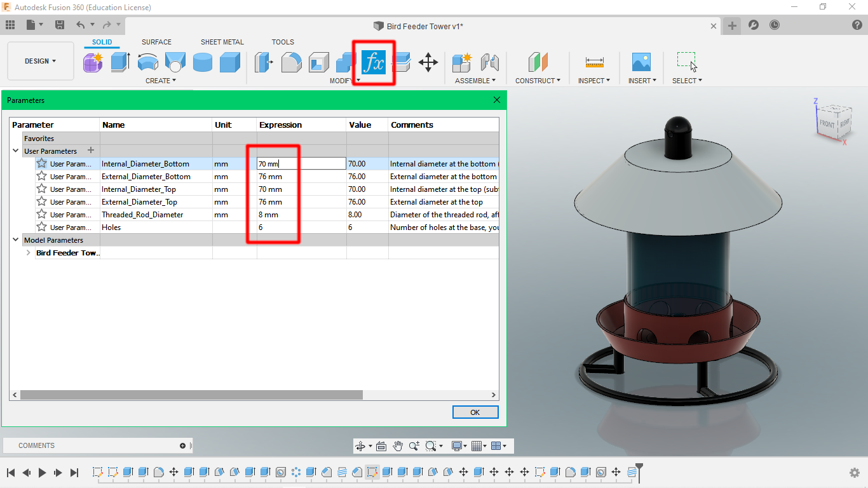Toggle favorite star for Holes parameter
The image size is (868, 488).
tap(41, 227)
